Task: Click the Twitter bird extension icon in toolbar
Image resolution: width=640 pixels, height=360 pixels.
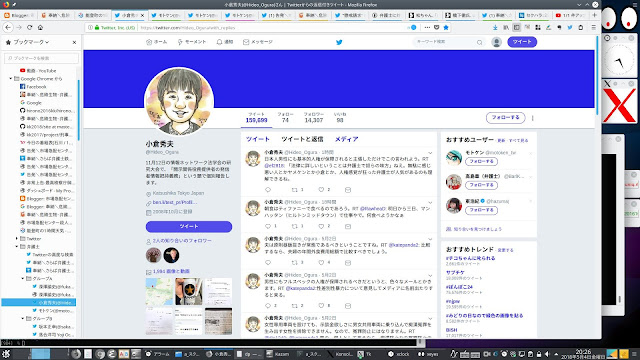Action: [x=570, y=27]
